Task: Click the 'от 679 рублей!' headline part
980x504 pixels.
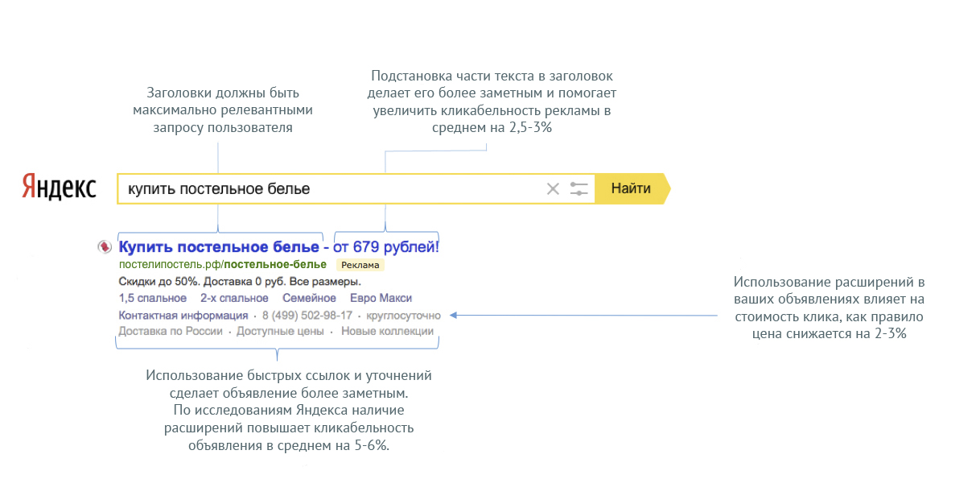Action: tap(386, 246)
